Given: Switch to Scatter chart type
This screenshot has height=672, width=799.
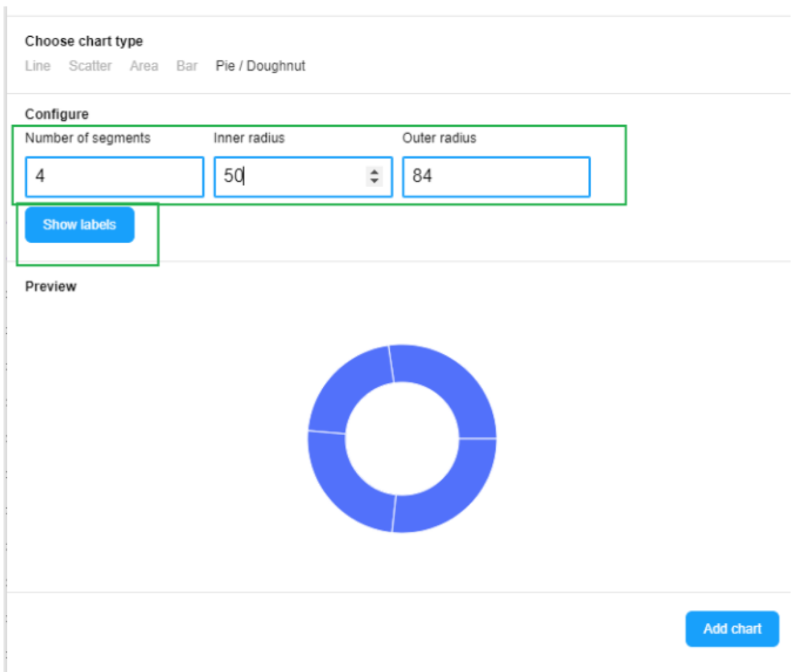Looking at the screenshot, I should pos(90,66).
